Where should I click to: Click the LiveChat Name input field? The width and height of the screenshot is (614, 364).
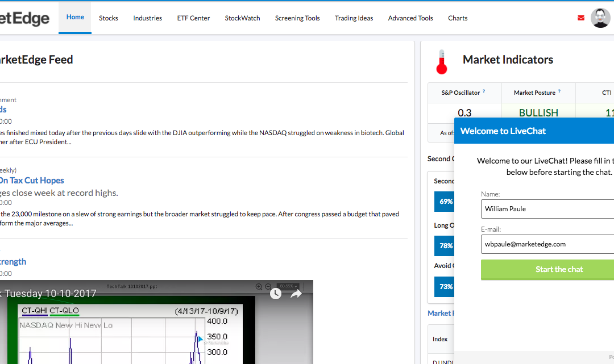(547, 209)
